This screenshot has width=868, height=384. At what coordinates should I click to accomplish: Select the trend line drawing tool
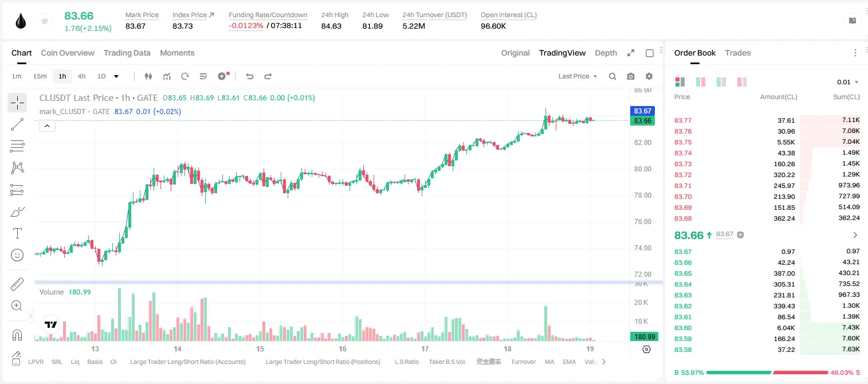[17, 124]
